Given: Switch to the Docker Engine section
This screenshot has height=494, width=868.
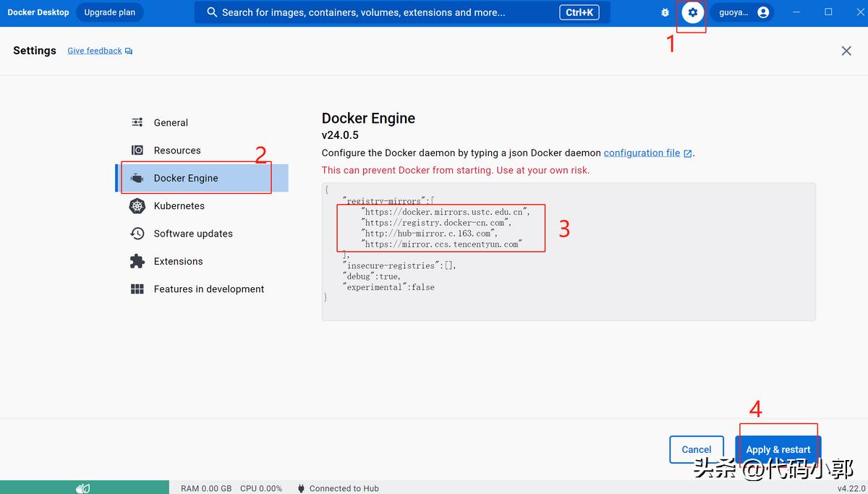Looking at the screenshot, I should tap(187, 177).
